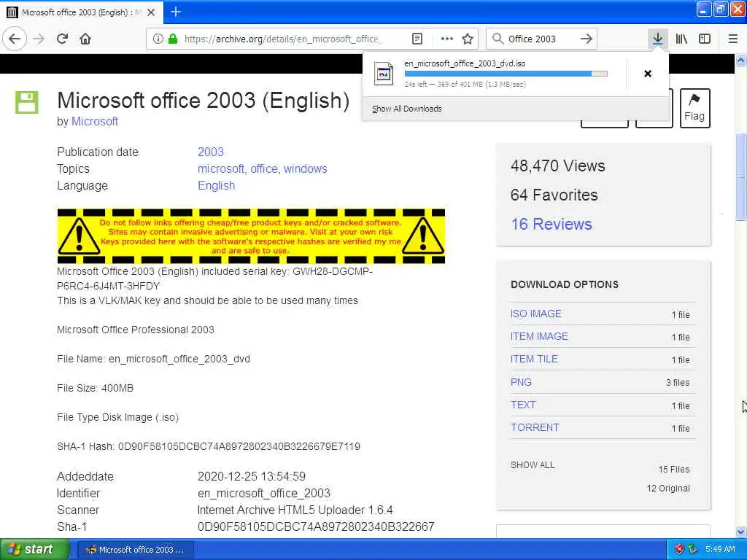The image size is (747, 560).
Task: Open the 2003 publication date link
Action: tap(211, 152)
